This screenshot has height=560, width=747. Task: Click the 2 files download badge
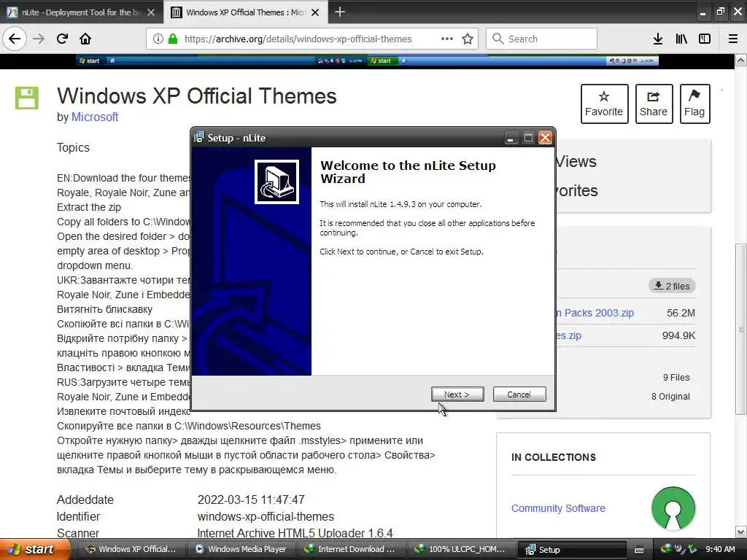tap(672, 286)
